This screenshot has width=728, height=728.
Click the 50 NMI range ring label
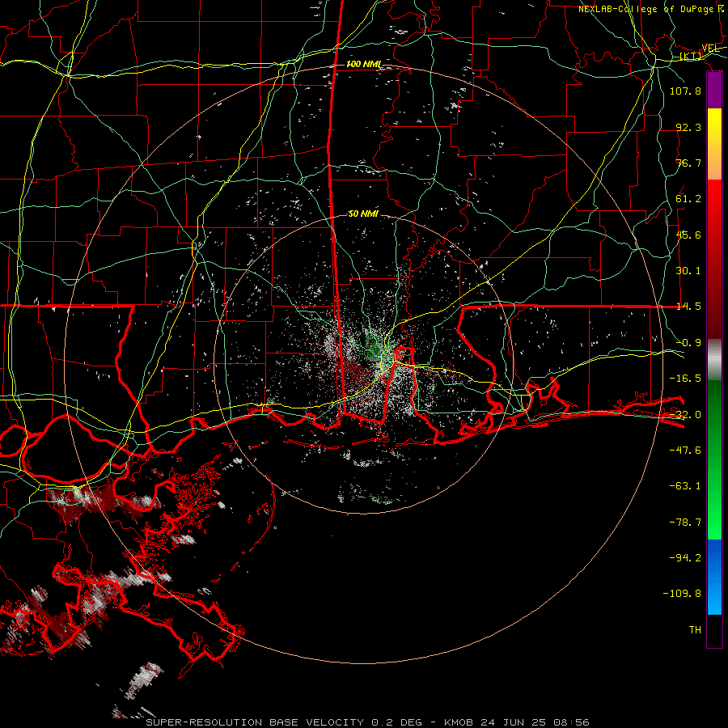coord(363,214)
